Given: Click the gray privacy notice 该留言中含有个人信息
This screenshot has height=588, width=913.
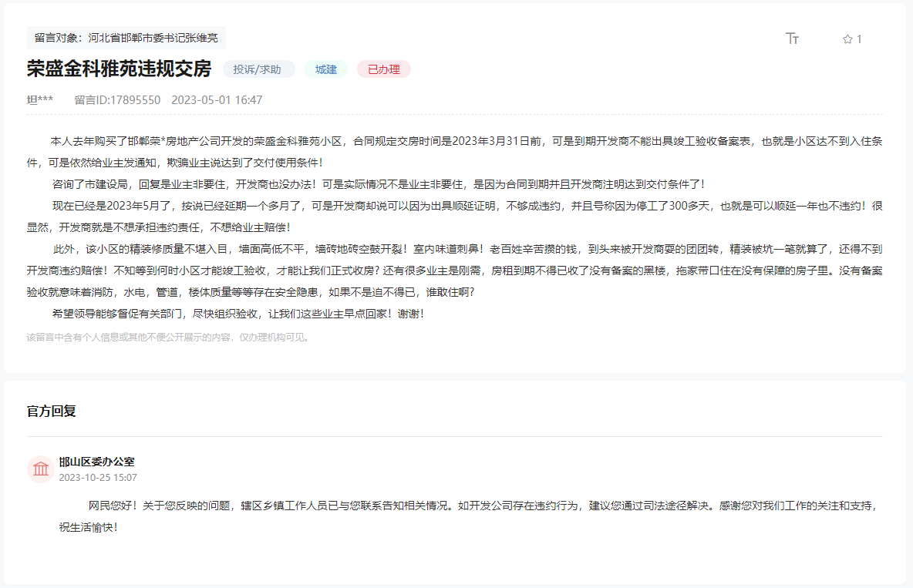Looking at the screenshot, I should point(167,337).
